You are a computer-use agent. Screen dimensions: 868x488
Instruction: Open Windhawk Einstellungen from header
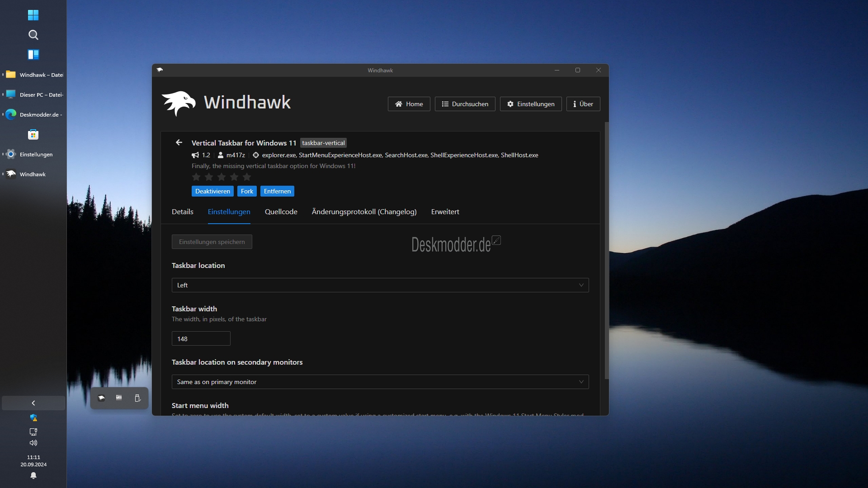[531, 104]
